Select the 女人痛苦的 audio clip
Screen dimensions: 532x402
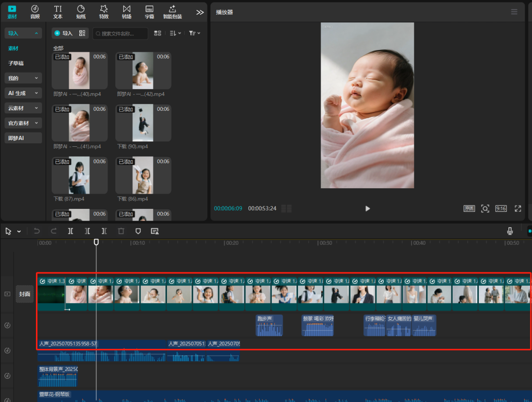pos(399,325)
